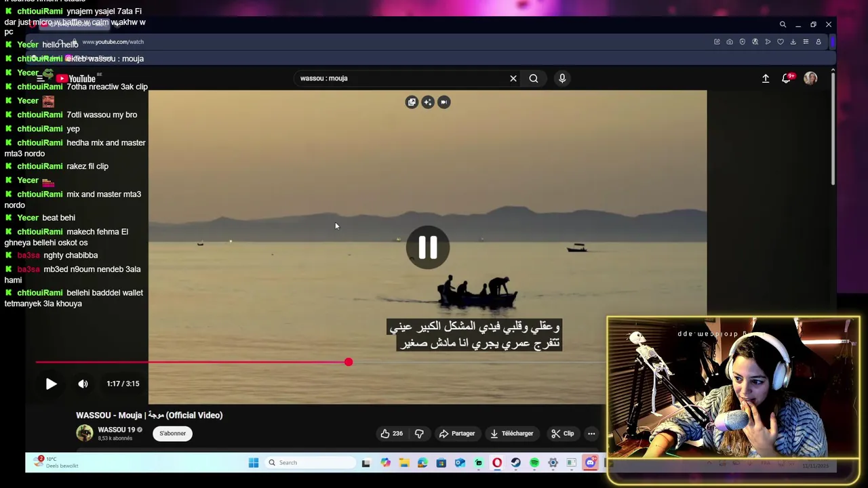Add bookmark with the heart icon
The width and height of the screenshot is (868, 488).
pos(781,42)
